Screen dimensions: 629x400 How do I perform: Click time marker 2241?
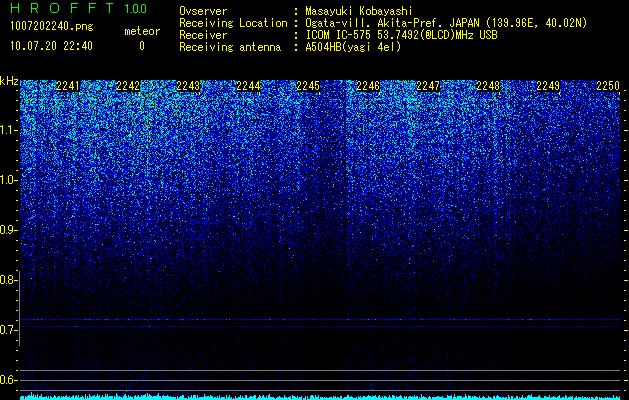[68, 86]
